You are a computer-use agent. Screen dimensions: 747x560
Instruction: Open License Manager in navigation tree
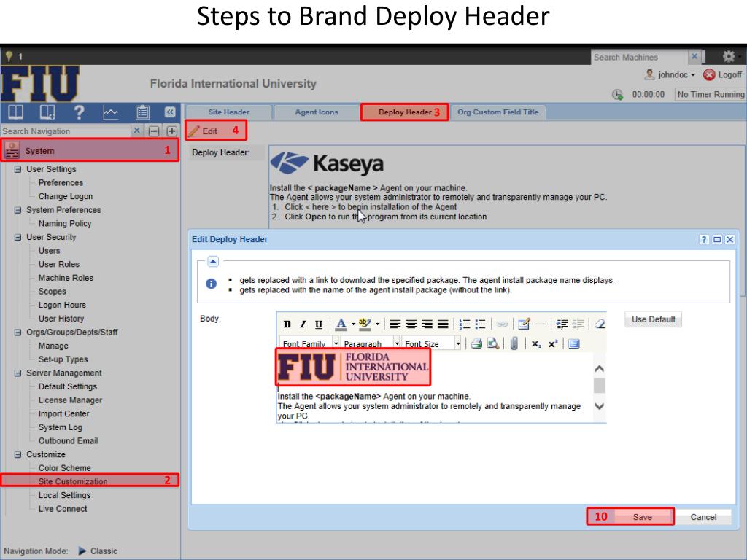tap(70, 400)
